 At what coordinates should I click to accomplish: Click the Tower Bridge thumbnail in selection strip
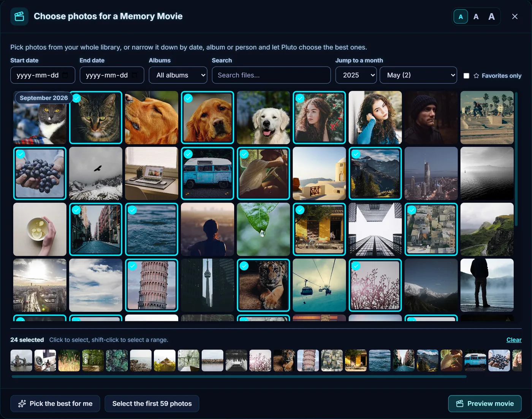[x=21, y=360]
